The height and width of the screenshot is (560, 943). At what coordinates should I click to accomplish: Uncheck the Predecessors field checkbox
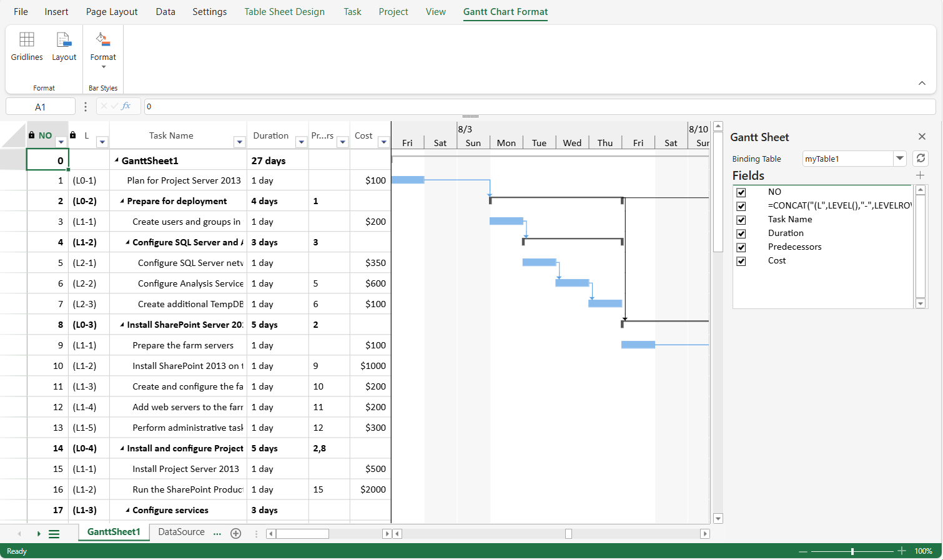click(x=741, y=247)
